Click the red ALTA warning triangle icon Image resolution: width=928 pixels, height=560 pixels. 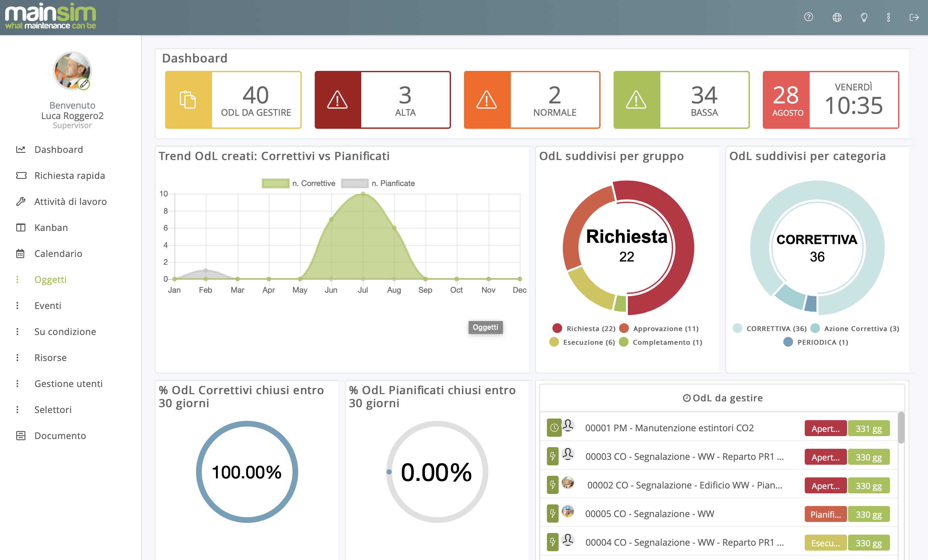(338, 100)
